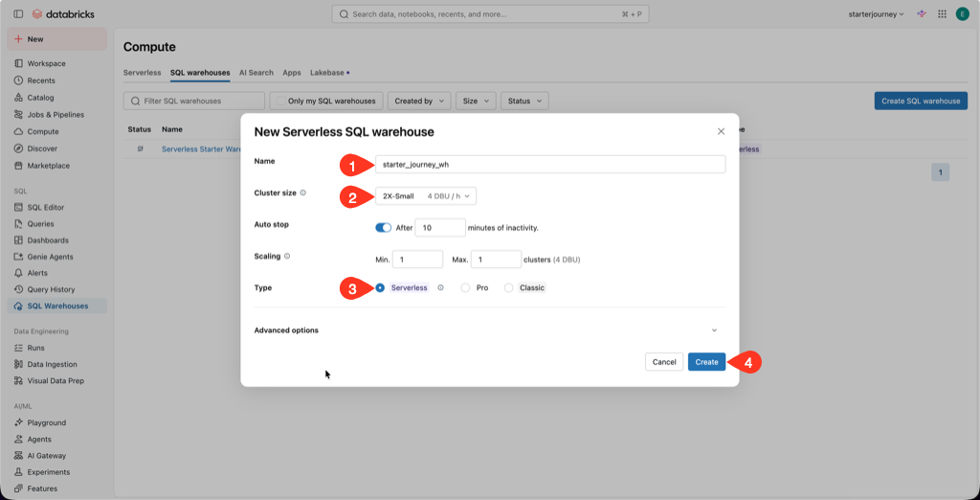The height and width of the screenshot is (500, 980).
Task: Select the Serverless type radio button
Action: pyautogui.click(x=380, y=288)
